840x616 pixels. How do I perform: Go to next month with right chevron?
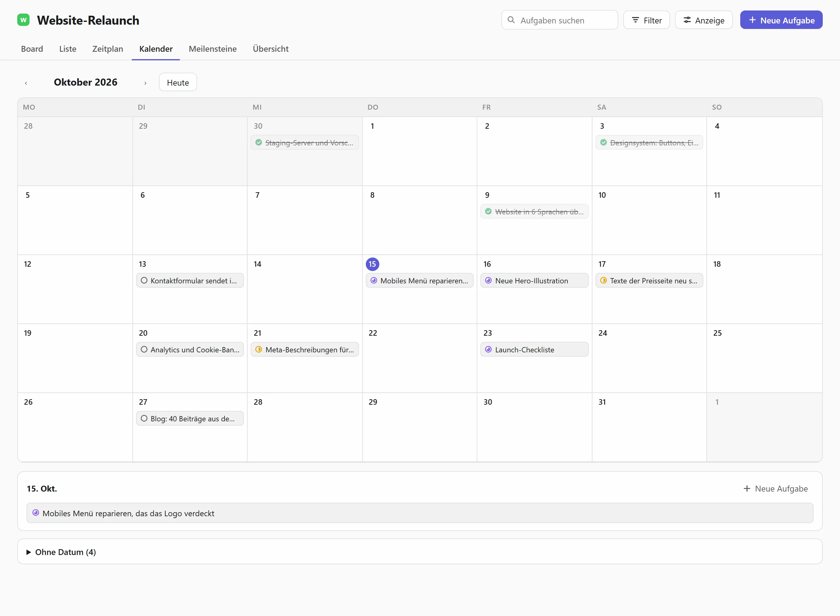(x=145, y=83)
